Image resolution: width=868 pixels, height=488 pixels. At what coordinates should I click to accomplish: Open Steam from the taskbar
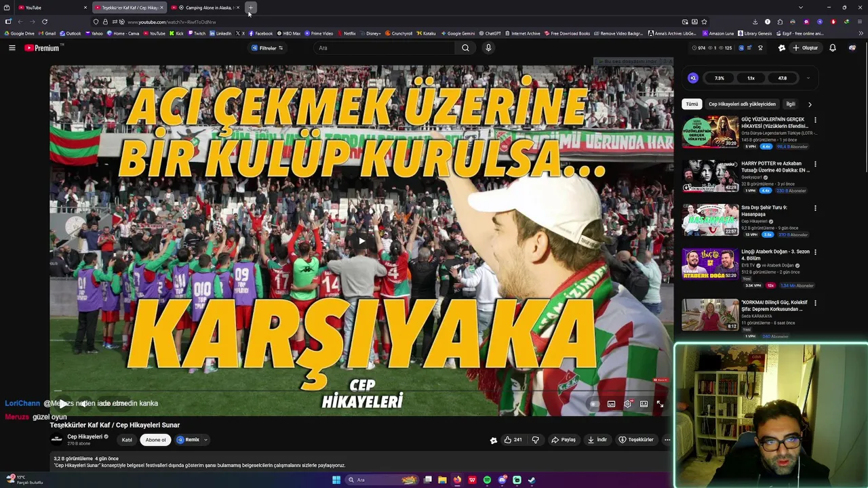point(532,480)
